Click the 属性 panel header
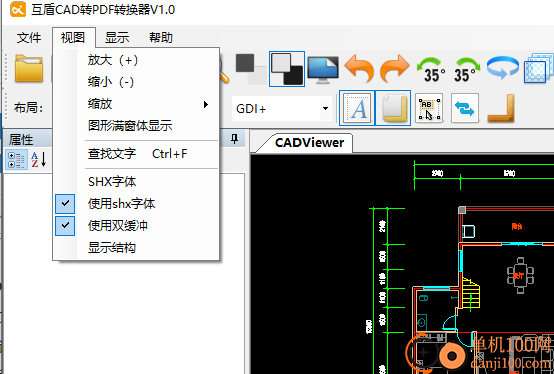Screen dimensions: 554x374 tap(21, 139)
